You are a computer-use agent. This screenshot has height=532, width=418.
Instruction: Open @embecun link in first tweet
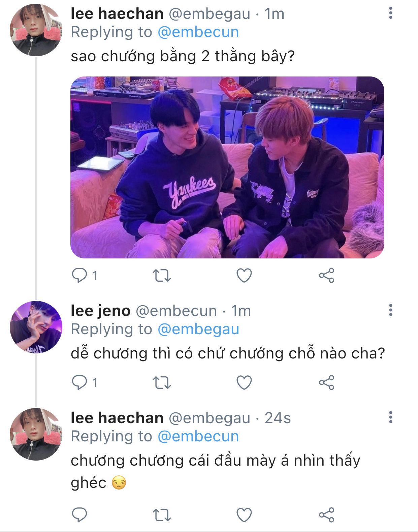click(198, 32)
